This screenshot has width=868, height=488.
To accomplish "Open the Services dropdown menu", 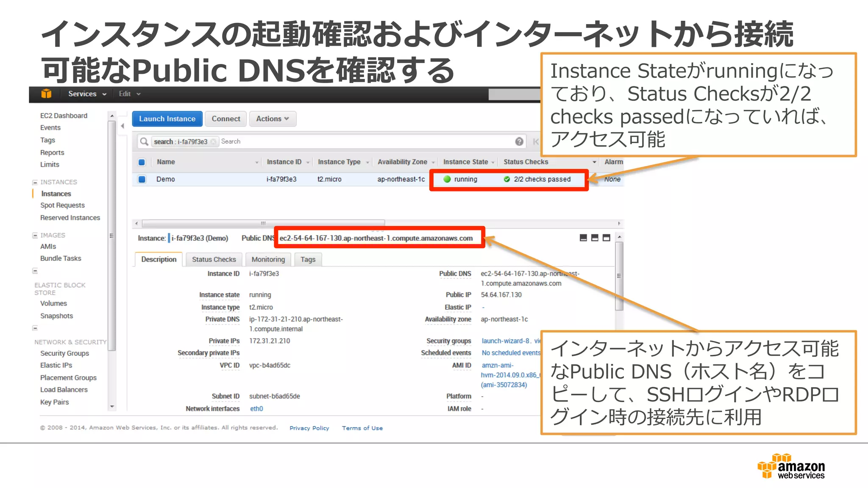I will (x=87, y=94).
